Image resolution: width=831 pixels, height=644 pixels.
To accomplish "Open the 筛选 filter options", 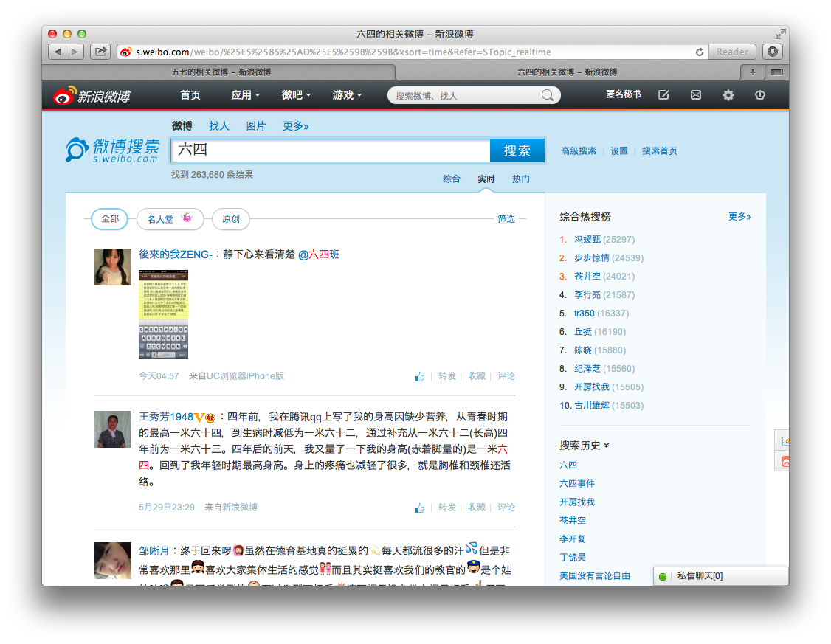I will [506, 219].
